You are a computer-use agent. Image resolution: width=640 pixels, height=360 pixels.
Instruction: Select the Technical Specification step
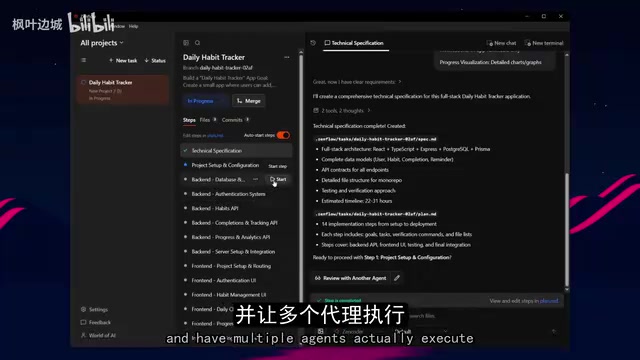236,151
